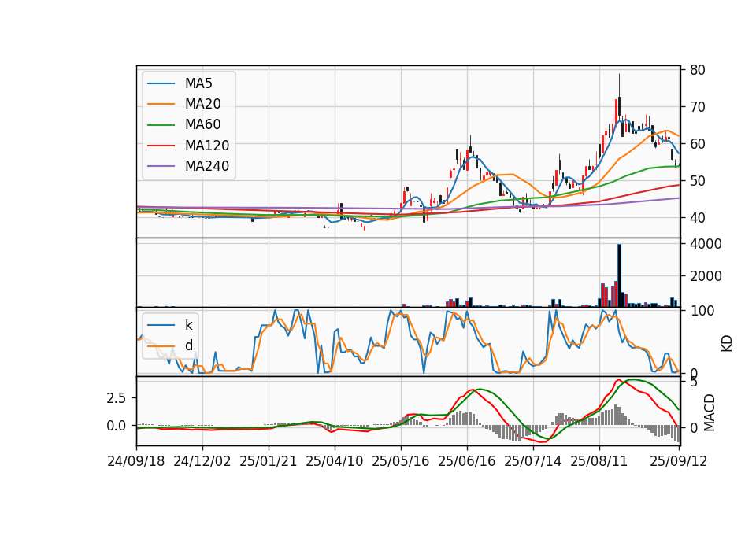The image size is (756, 543).
Task: Click the purple MA240 legend line sample
Action: click(x=161, y=166)
